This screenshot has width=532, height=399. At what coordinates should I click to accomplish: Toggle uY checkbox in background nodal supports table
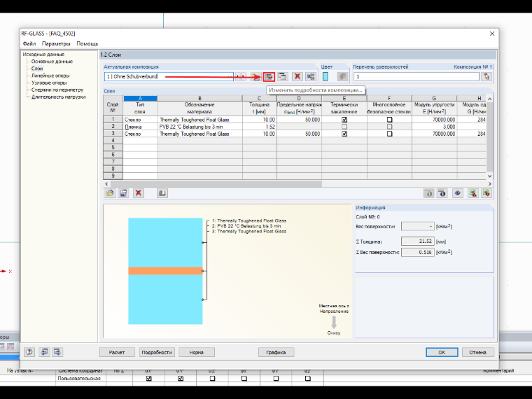click(x=181, y=378)
